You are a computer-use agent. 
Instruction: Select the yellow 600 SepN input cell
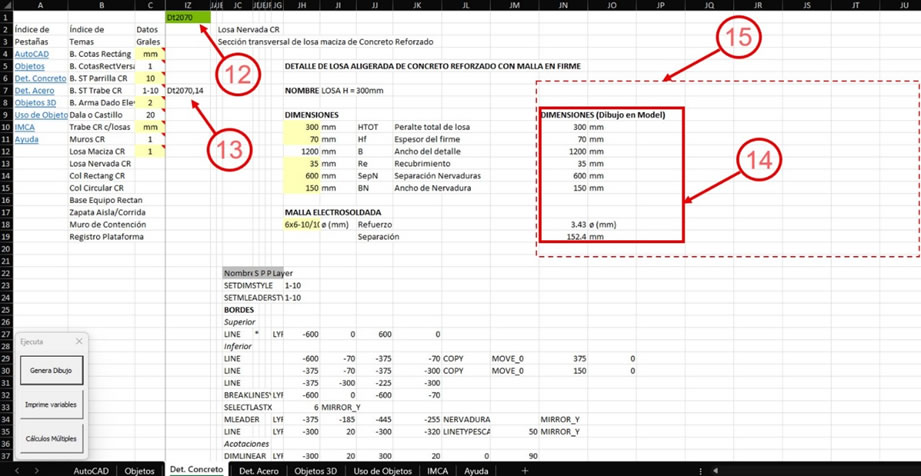(301, 176)
